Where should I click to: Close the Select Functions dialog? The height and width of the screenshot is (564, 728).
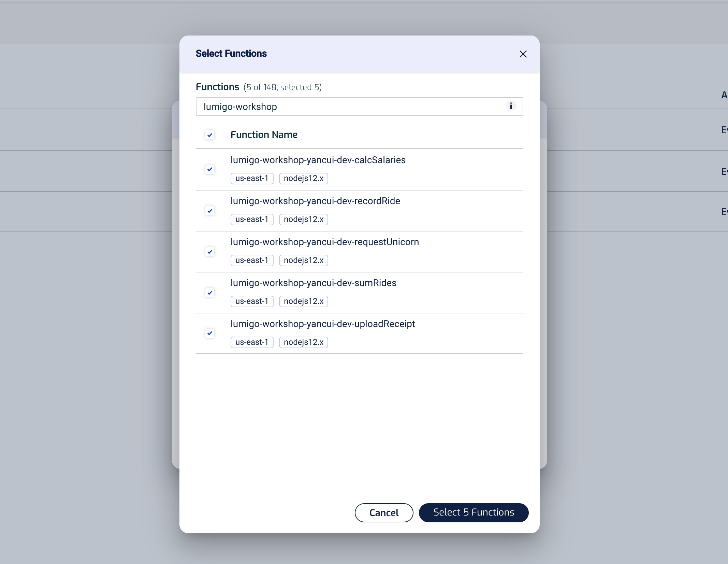pyautogui.click(x=523, y=54)
